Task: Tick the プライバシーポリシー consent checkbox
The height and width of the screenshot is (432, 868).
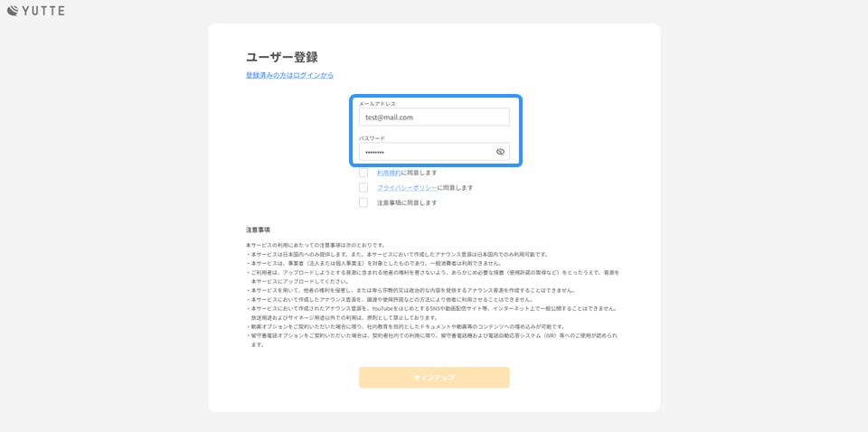Action: point(363,187)
